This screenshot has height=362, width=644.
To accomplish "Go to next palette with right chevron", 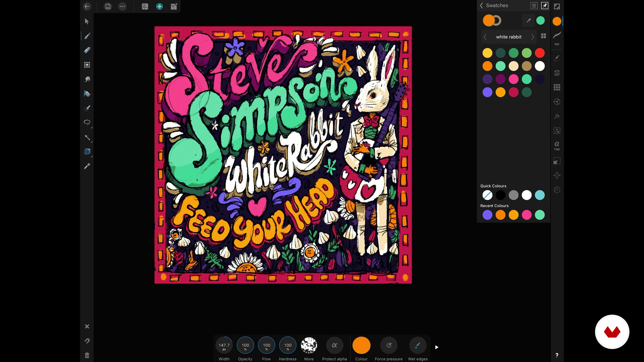I will pos(532,37).
